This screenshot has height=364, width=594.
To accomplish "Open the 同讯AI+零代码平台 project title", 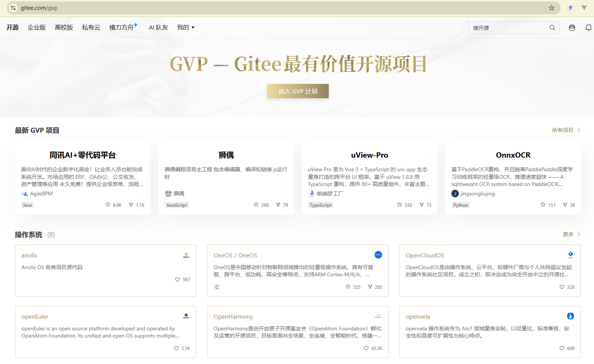I will coord(82,155).
